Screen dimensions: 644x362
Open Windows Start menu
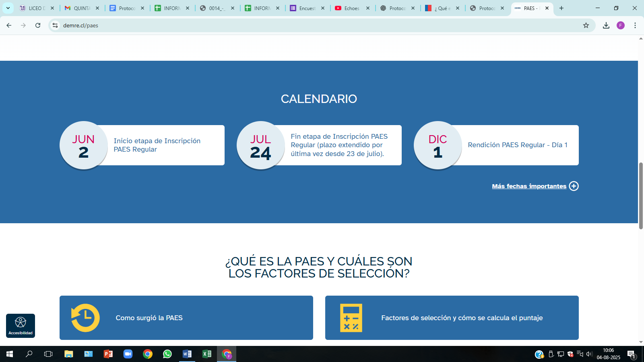(10, 354)
